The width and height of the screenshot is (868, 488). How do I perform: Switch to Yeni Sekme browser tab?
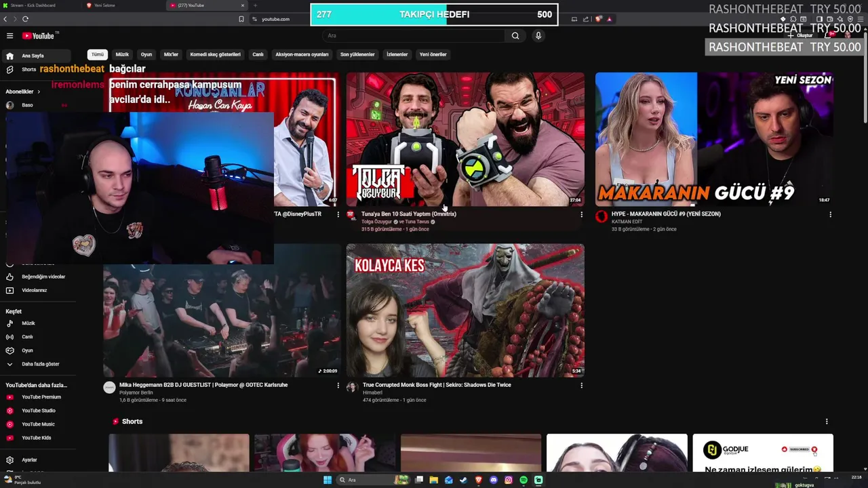pos(122,5)
